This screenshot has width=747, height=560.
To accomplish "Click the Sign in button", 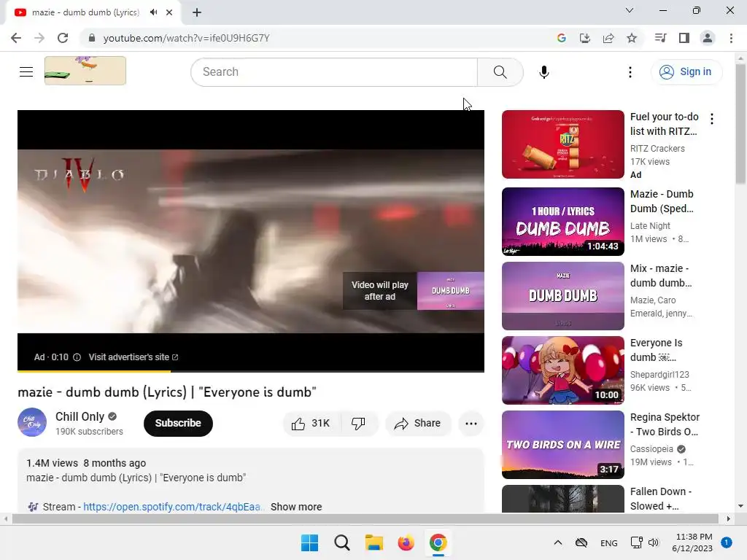I will coord(686,72).
